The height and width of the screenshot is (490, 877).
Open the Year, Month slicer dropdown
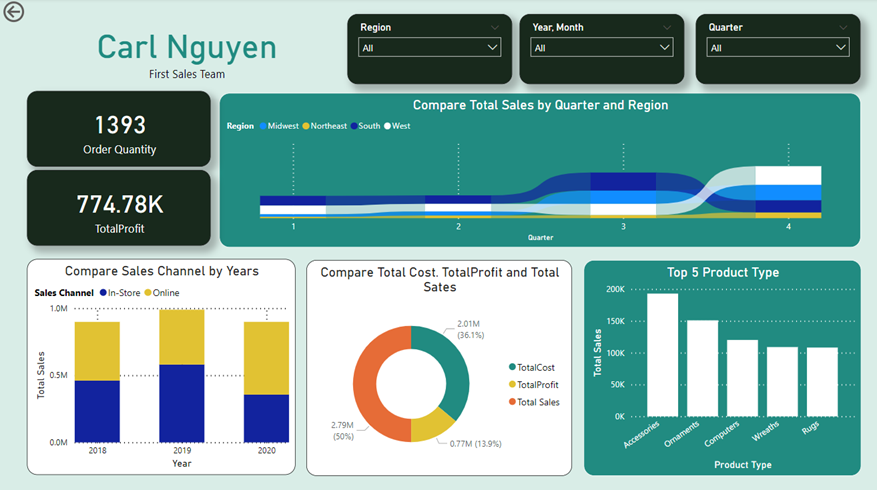tap(602, 47)
